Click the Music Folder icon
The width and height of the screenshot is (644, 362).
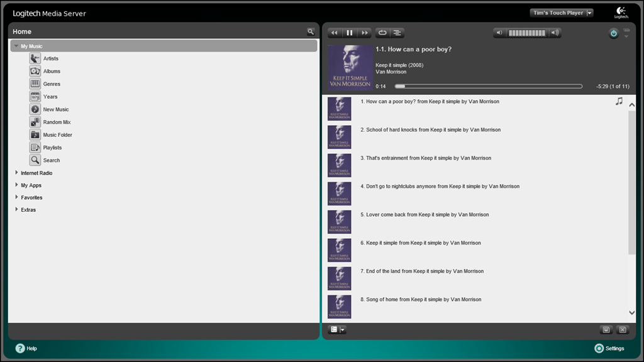tap(35, 134)
